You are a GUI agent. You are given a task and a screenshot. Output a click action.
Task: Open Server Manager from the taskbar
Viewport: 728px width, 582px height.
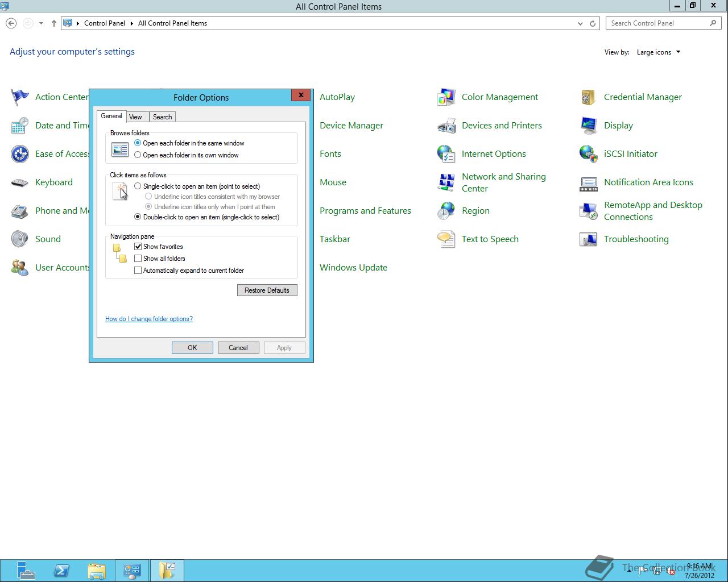click(x=26, y=570)
